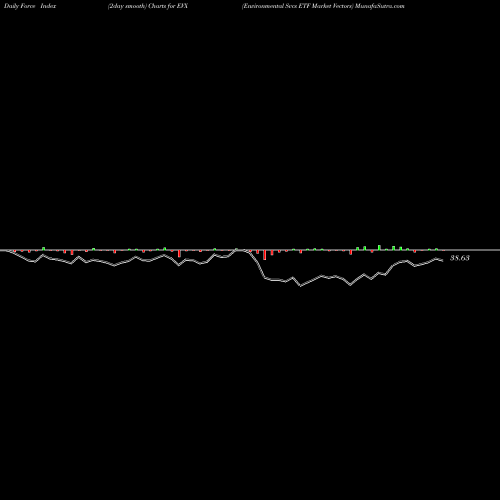Click the MunafaSutra.com text

[x=380, y=6]
